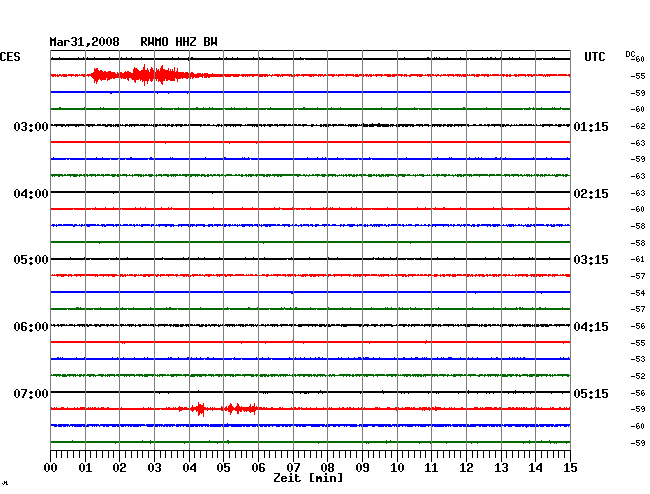Image resolution: width=650 pixels, height=494 pixels.
Task: Click the "05" minute axis label
Action: (x=223, y=468)
